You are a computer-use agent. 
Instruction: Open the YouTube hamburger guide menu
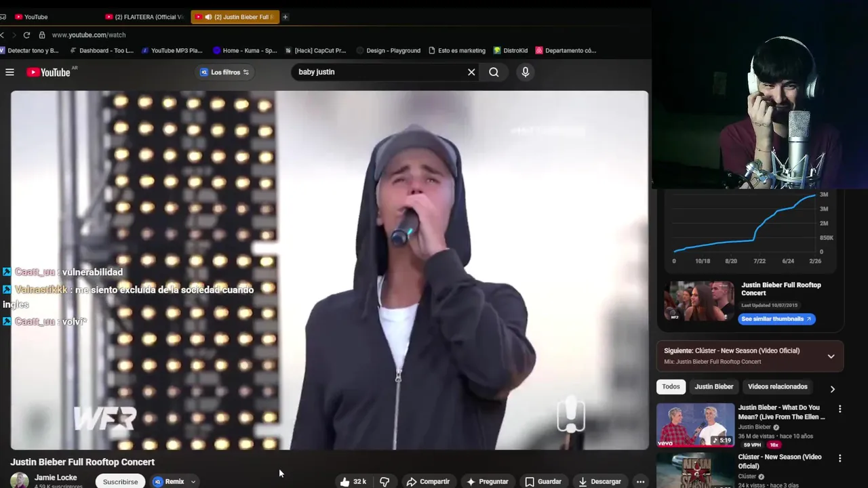click(9, 72)
